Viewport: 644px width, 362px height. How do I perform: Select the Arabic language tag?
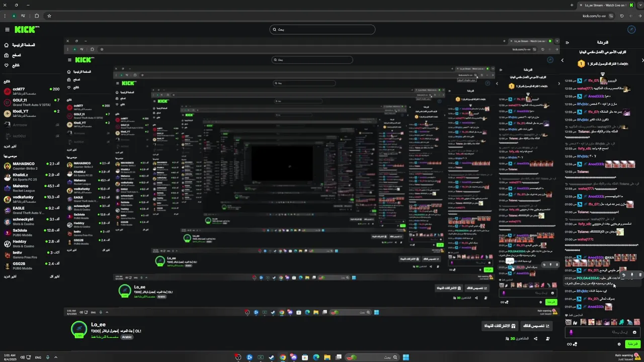pos(127,337)
